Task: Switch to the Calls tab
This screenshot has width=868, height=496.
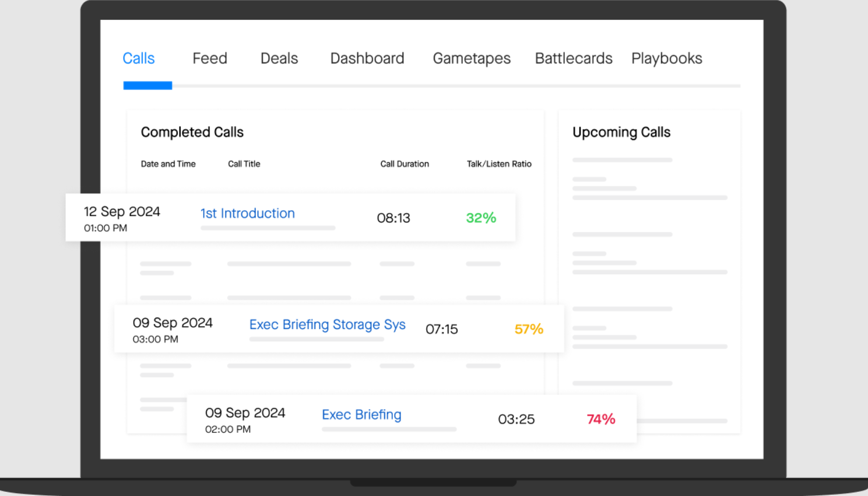Action: coord(138,58)
